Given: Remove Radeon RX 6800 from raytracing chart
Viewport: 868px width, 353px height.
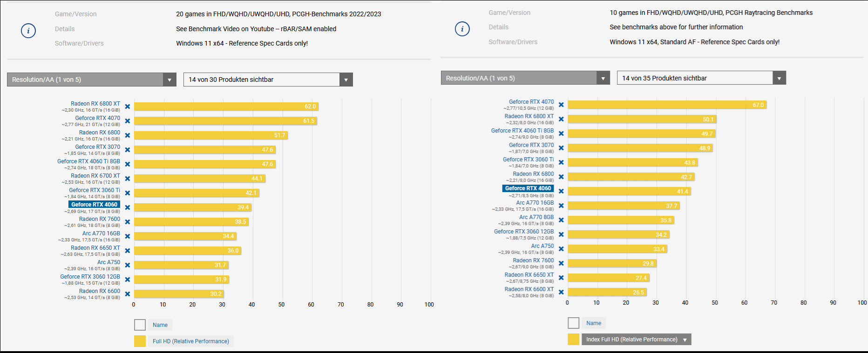Looking at the screenshot, I should tap(561, 177).
